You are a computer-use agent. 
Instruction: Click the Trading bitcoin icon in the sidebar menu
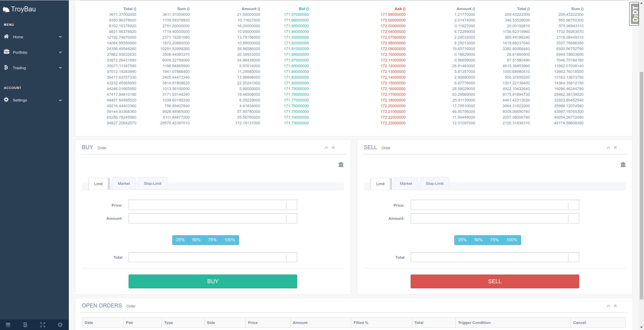(x=6, y=68)
